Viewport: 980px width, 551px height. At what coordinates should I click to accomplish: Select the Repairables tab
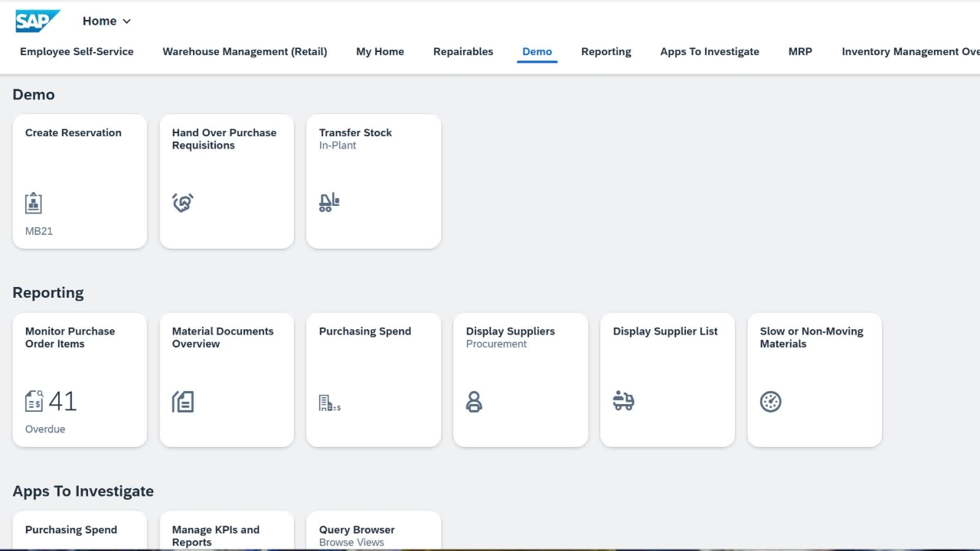[x=463, y=52]
